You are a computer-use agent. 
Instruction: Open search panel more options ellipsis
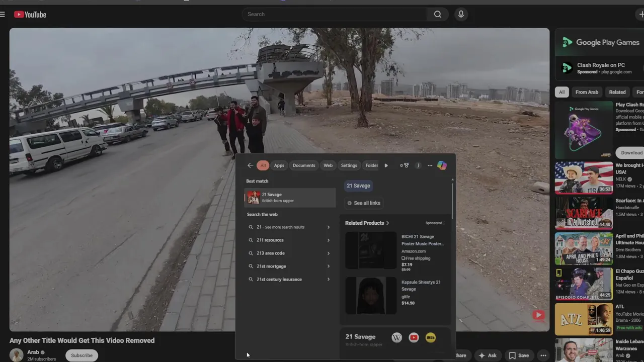[x=430, y=165]
